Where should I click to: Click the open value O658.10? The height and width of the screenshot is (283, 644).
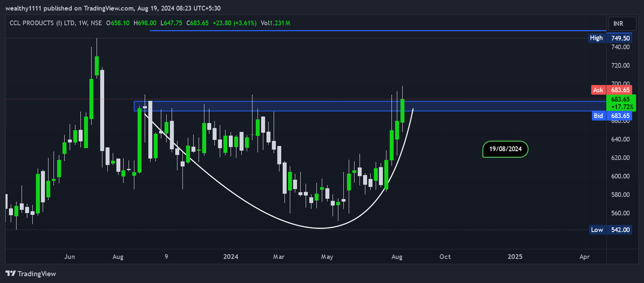(118, 23)
